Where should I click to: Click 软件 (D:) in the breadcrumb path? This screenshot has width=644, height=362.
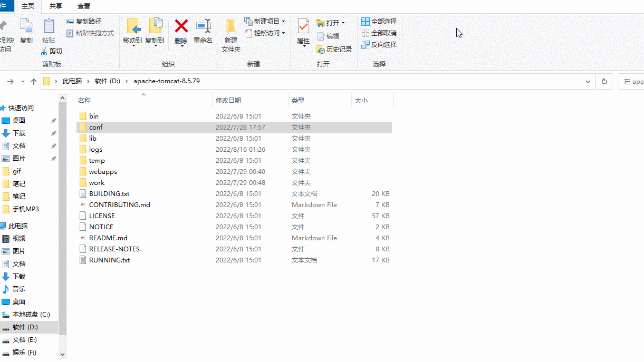coord(108,82)
